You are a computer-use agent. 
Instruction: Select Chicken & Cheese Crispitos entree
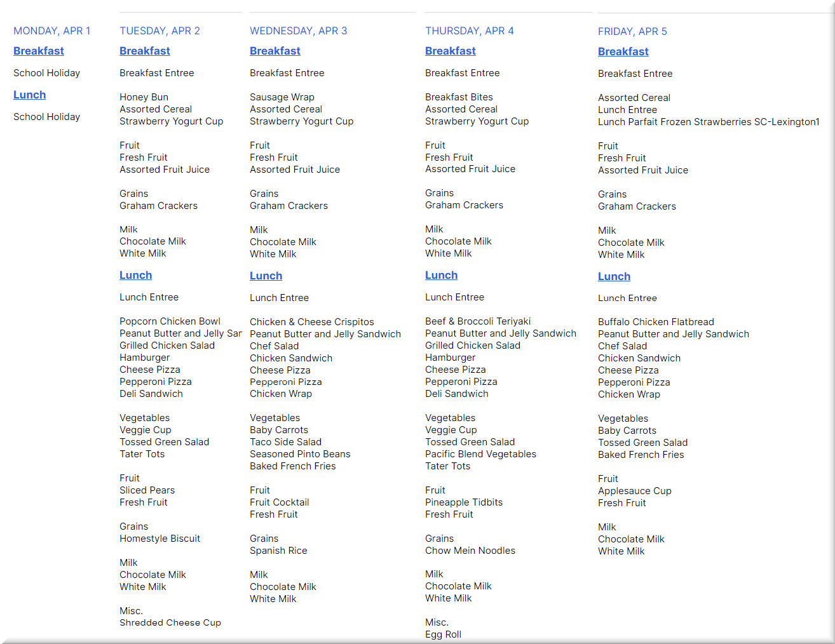click(x=312, y=322)
